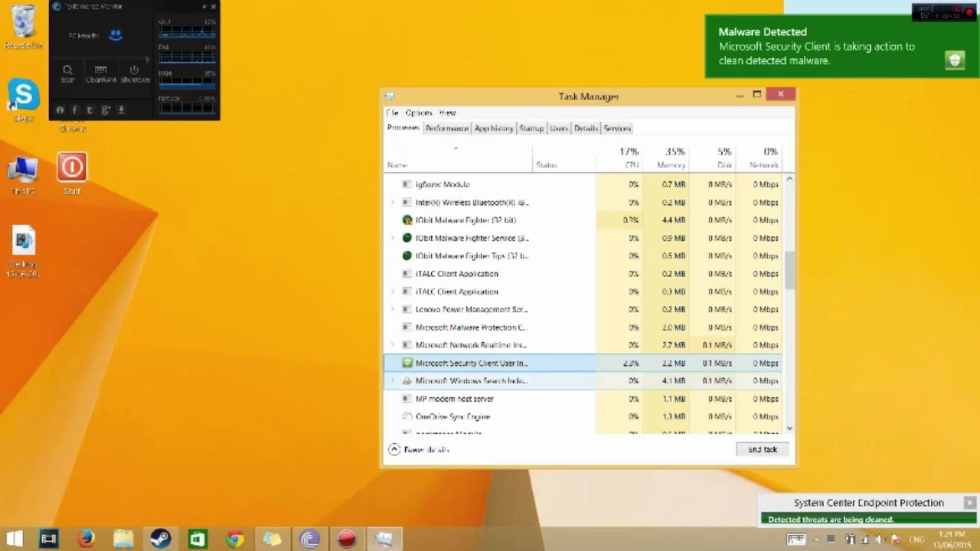Switch to the Services tab

[617, 129]
